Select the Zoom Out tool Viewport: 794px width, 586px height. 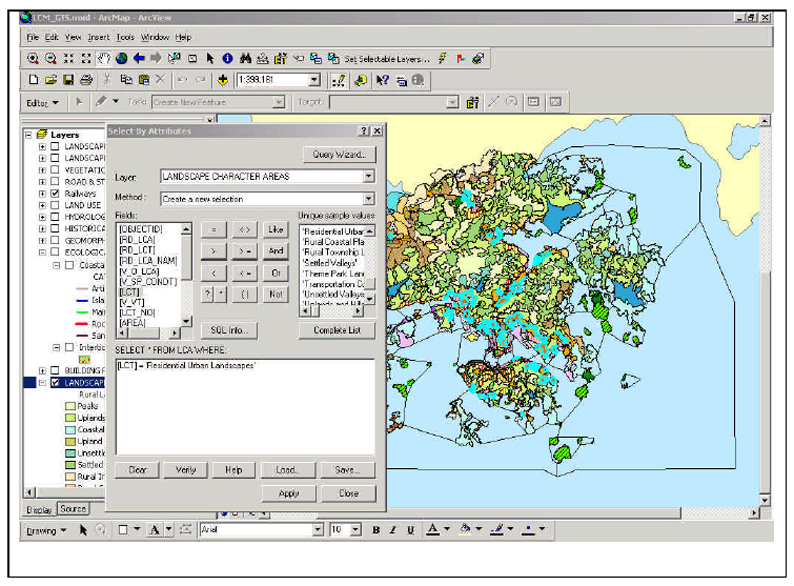51,59
